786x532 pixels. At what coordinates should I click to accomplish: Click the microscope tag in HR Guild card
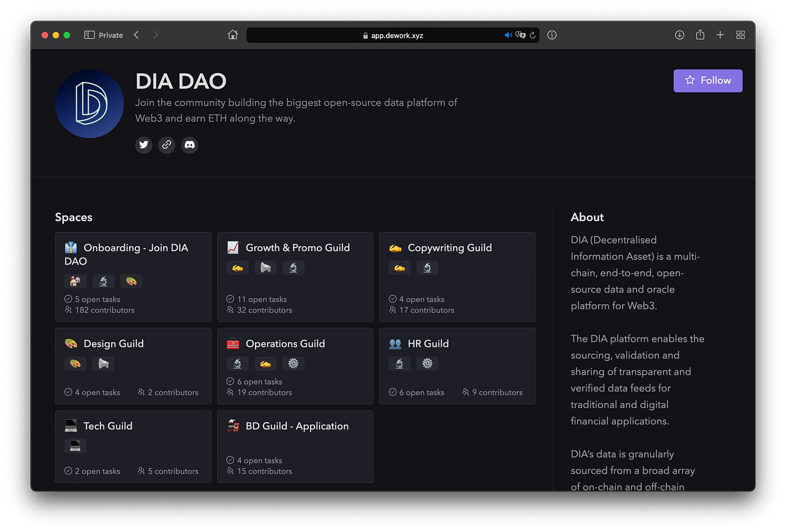pyautogui.click(x=399, y=364)
